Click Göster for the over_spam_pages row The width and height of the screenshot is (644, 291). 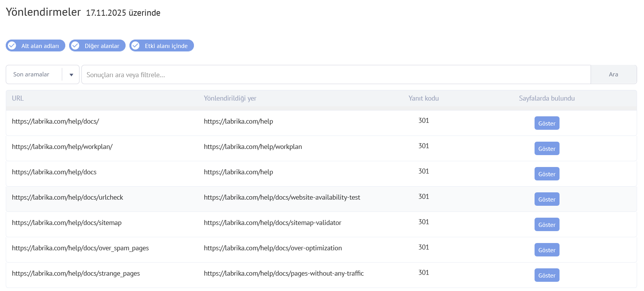tap(546, 250)
